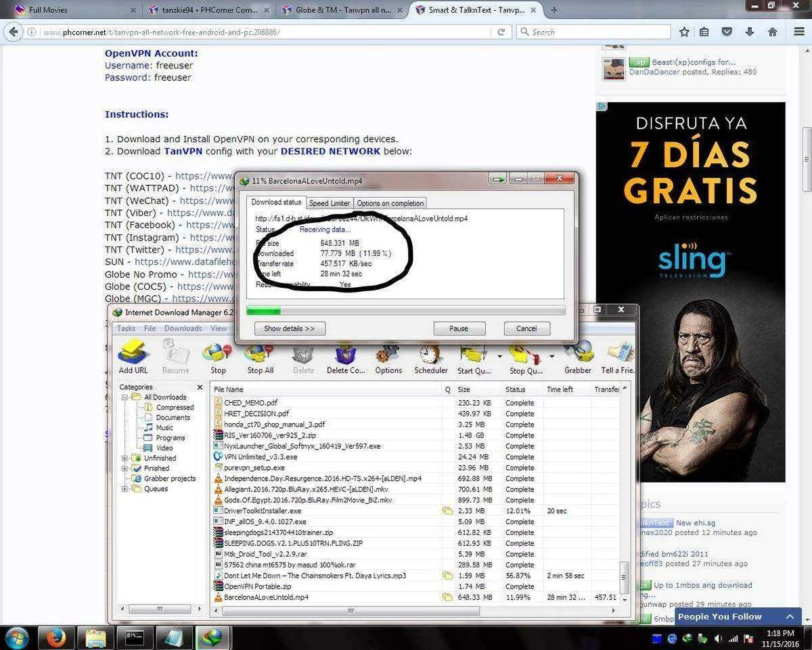Click the Cancel button in download dialog

pos(526,328)
